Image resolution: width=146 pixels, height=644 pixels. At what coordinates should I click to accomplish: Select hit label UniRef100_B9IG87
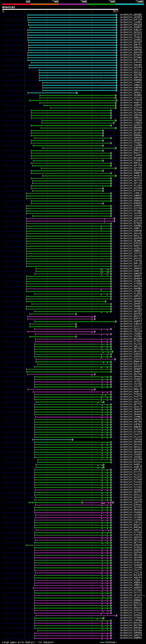tap(131, 42)
